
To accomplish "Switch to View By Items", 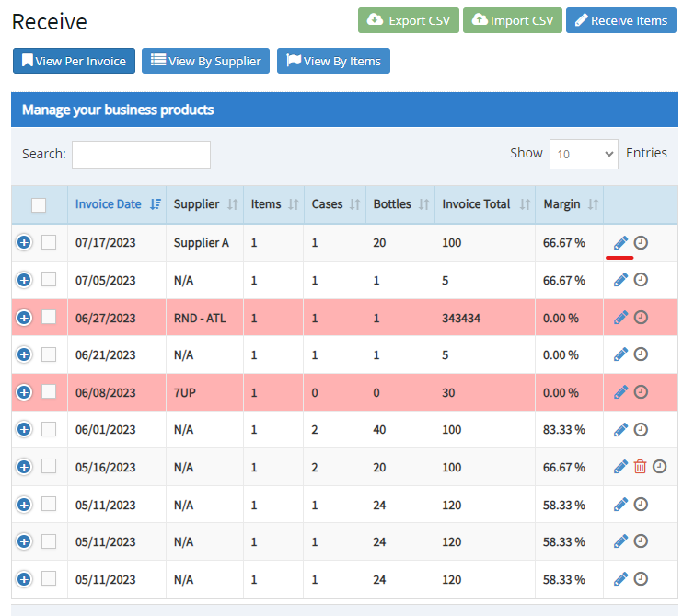I will point(334,61).
